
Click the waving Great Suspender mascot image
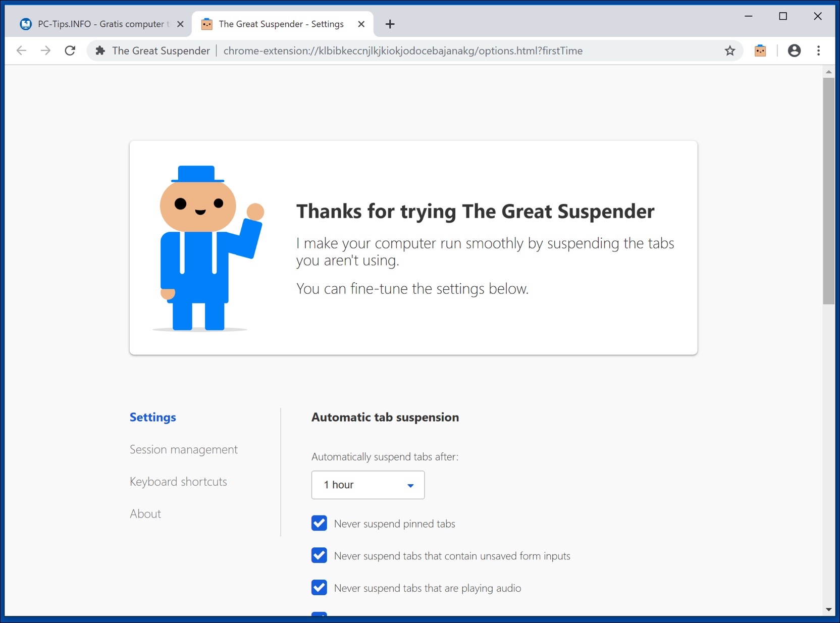tap(208, 248)
